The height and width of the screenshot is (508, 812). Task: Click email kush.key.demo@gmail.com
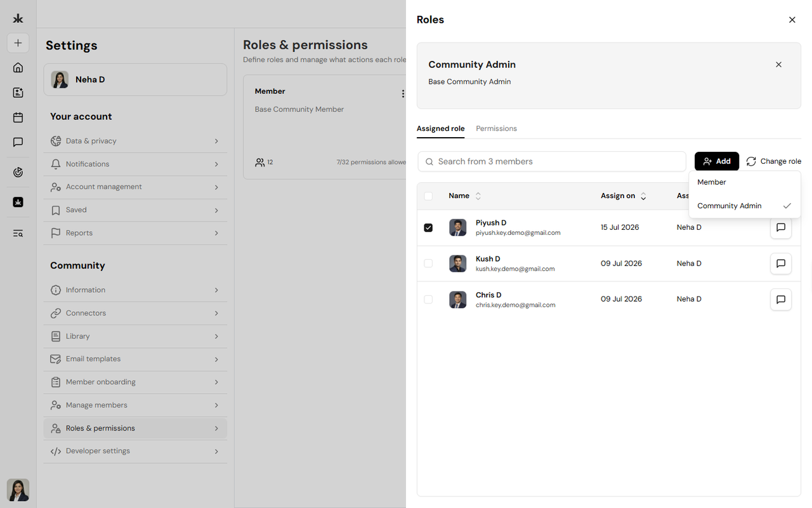coord(515,269)
